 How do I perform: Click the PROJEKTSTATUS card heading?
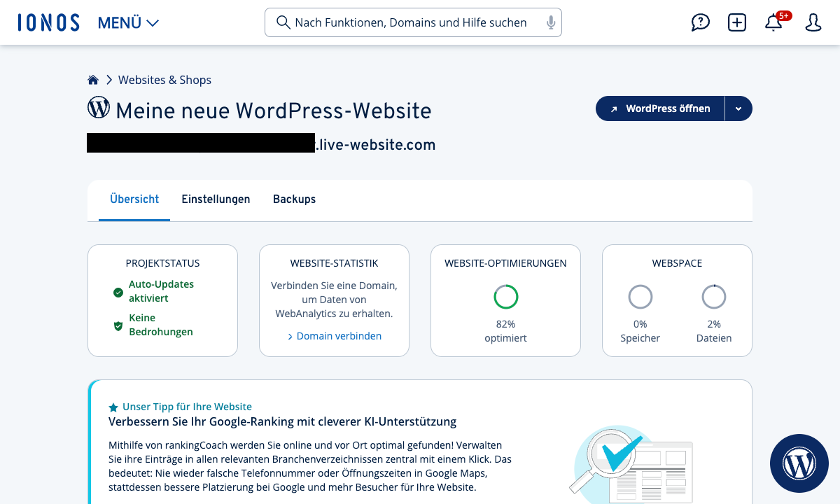pos(162,263)
